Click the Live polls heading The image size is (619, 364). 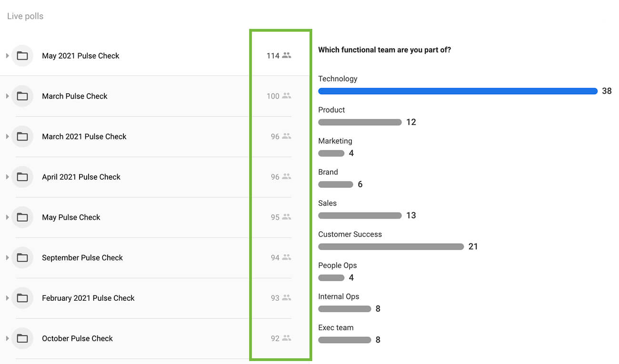pyautogui.click(x=25, y=16)
